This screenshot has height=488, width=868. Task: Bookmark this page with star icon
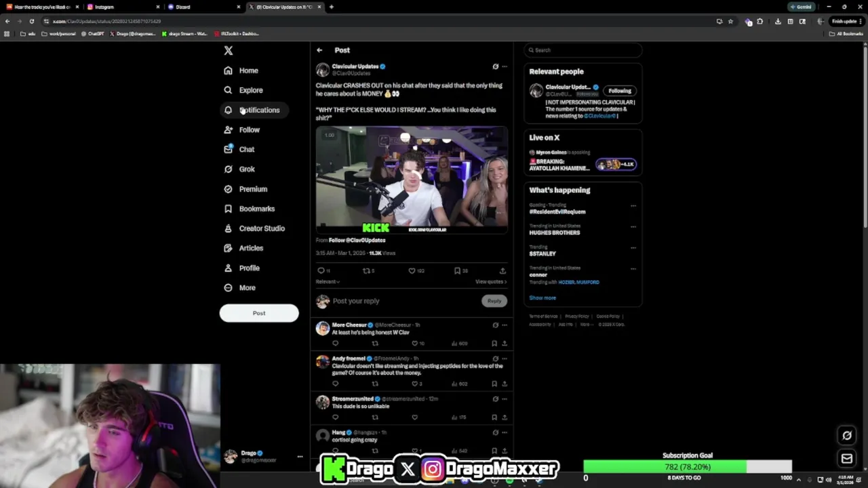[730, 21]
